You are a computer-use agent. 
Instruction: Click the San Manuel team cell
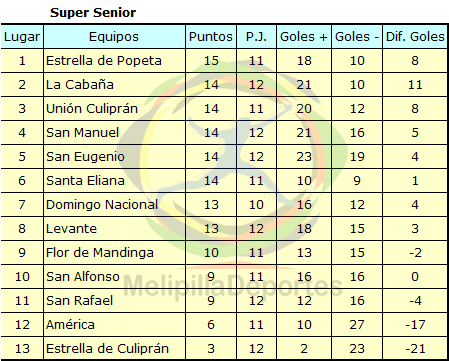[114, 133]
